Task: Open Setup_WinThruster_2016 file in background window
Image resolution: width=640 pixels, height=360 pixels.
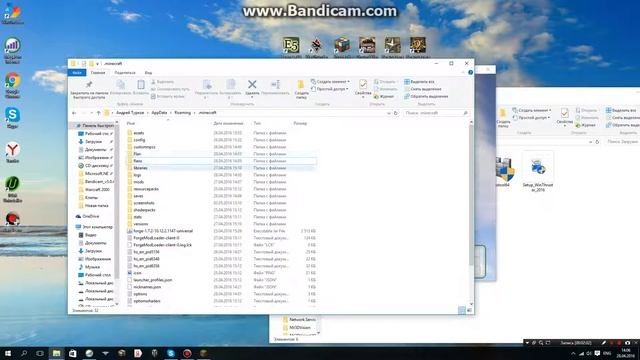Action: [538, 171]
